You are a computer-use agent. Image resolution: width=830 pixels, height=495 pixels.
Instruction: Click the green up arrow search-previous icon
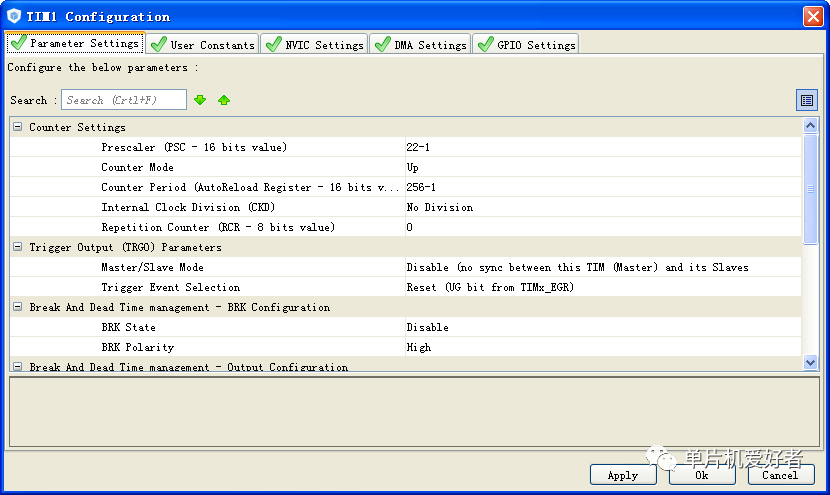[224, 100]
